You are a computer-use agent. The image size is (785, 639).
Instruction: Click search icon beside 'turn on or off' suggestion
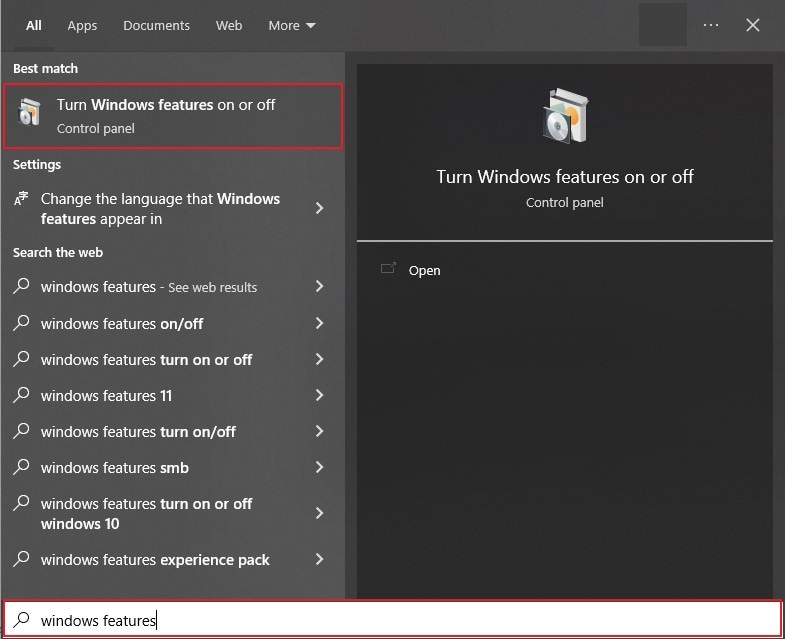tap(21, 359)
